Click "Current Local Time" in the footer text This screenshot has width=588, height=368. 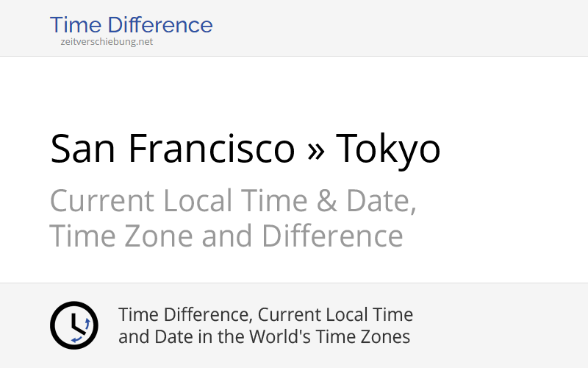[337, 315]
